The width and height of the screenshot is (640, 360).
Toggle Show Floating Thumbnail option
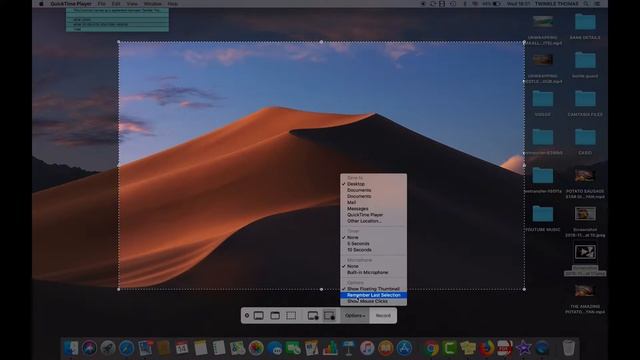[373, 289]
